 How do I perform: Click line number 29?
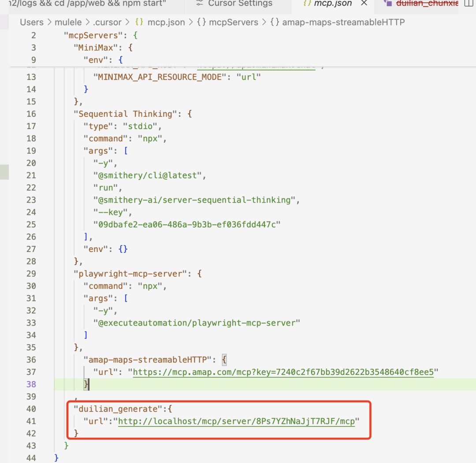pos(31,274)
